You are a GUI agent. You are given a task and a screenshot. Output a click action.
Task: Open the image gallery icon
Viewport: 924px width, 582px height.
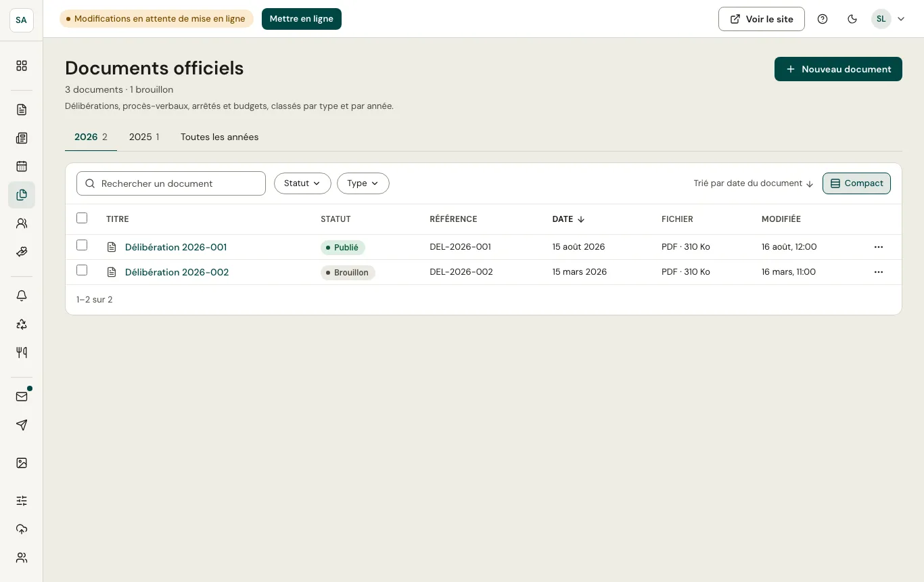22,463
